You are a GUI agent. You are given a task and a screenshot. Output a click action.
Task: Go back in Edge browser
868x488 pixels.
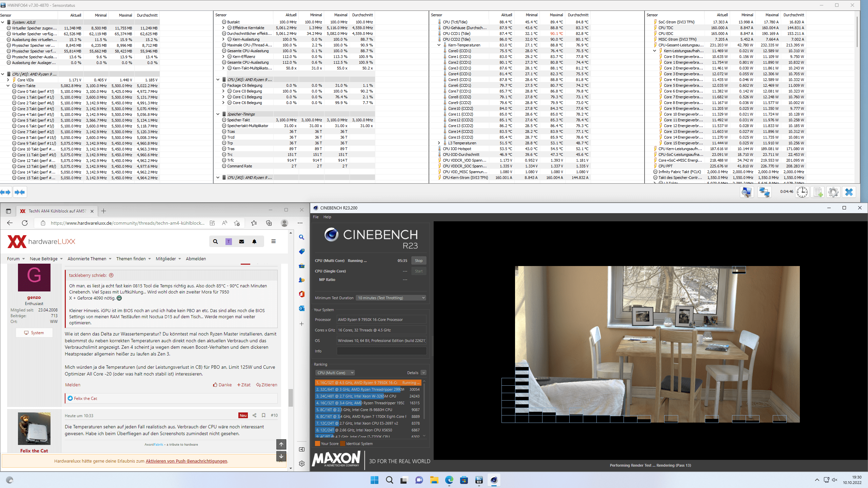pyautogui.click(x=10, y=223)
